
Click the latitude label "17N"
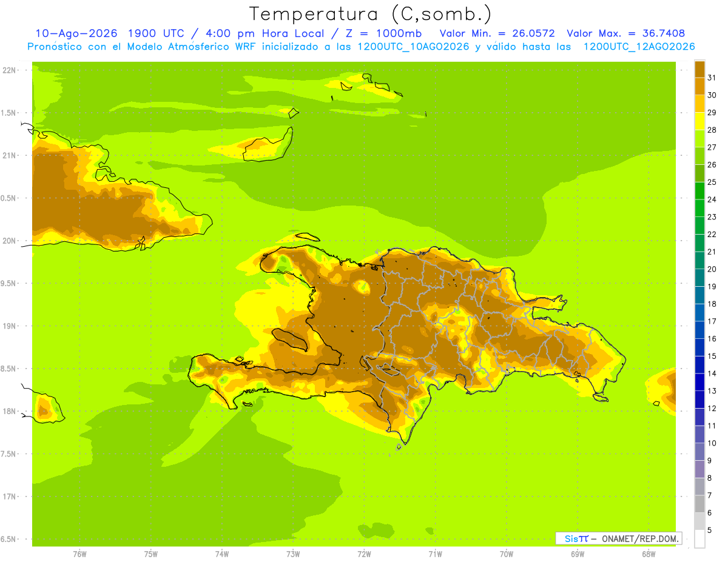(10, 497)
